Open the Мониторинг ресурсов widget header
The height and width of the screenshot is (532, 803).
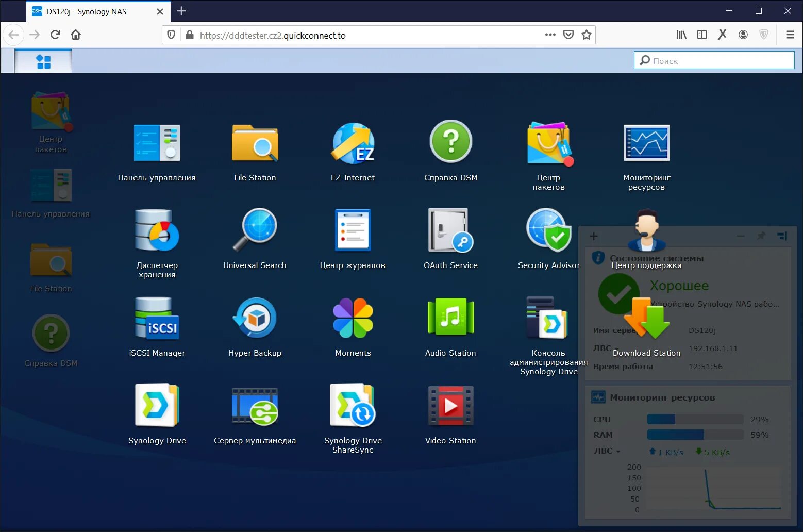tap(662, 397)
